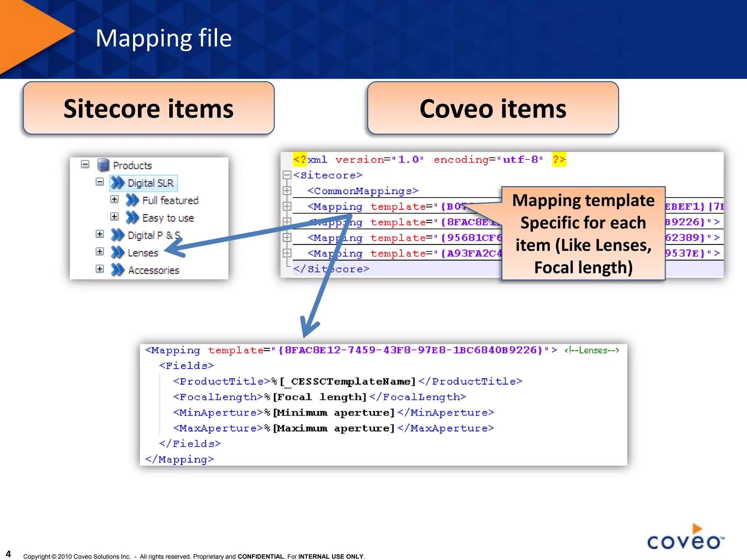747x560 pixels.
Task: Expand the CommonMappings XML node
Action: click(x=287, y=191)
